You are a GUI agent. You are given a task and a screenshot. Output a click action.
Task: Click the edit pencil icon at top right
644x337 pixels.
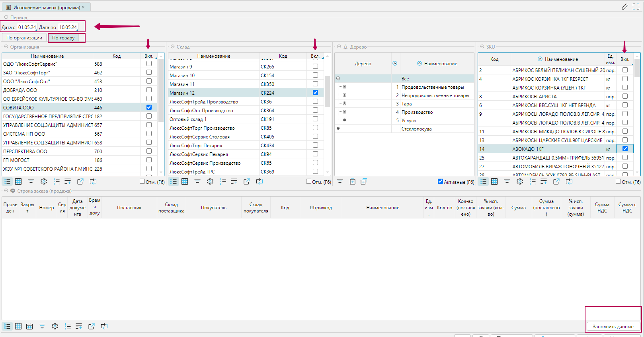(x=624, y=7)
